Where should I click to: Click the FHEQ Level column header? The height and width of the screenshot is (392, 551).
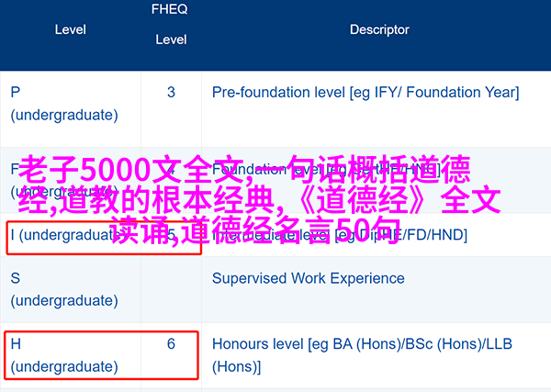pyautogui.click(x=171, y=24)
